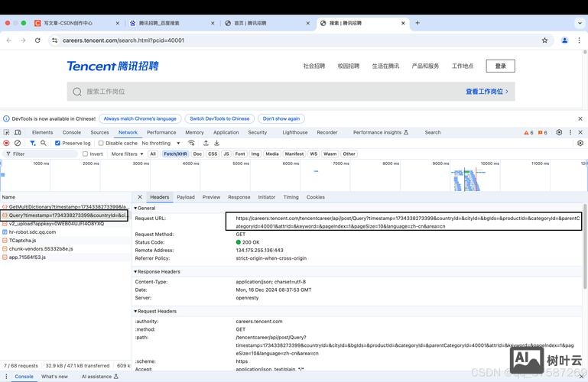Open the 校园招聘 navigation link
This screenshot has height=382, width=588.
(349, 66)
